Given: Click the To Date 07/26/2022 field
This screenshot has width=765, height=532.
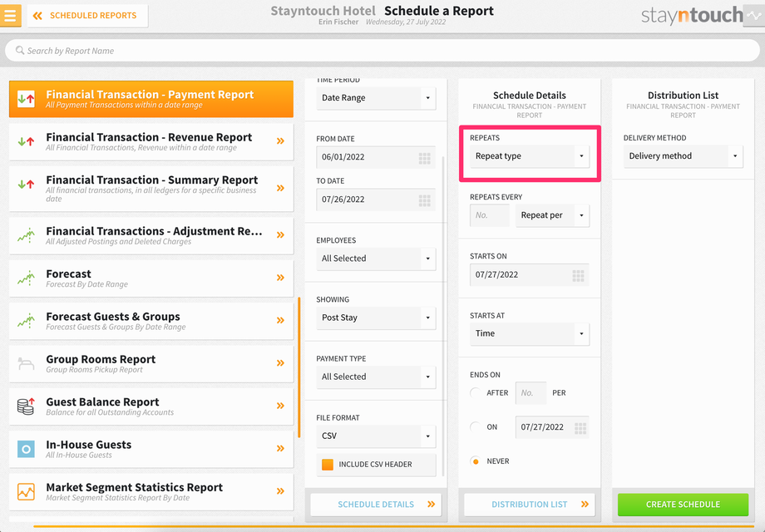Looking at the screenshot, I should 376,200.
